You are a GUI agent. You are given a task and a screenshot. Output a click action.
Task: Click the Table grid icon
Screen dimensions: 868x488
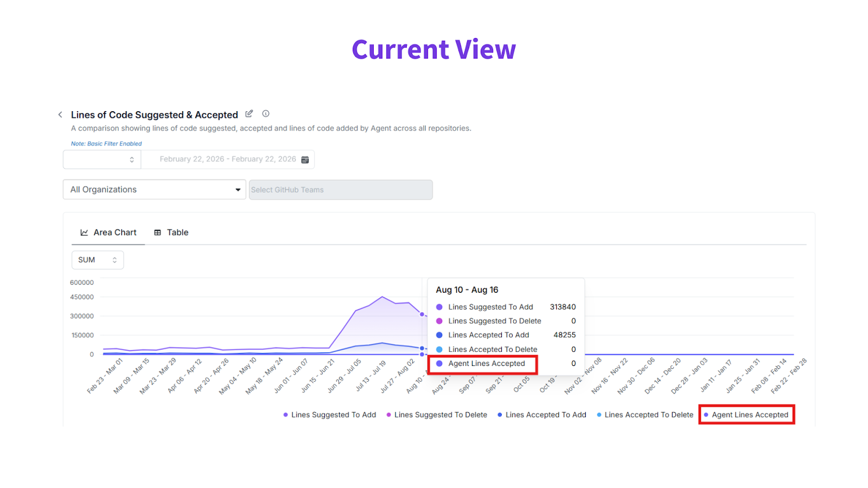pyautogui.click(x=158, y=233)
